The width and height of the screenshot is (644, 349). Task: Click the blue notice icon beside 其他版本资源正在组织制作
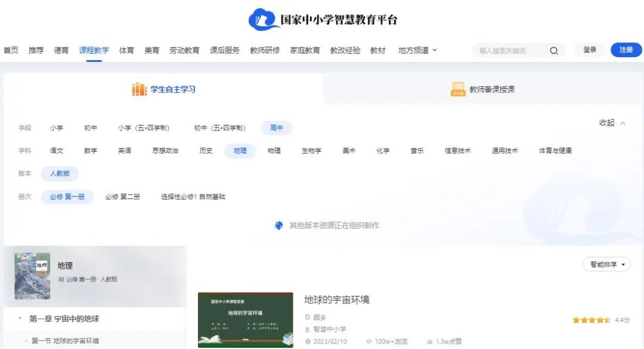(279, 226)
